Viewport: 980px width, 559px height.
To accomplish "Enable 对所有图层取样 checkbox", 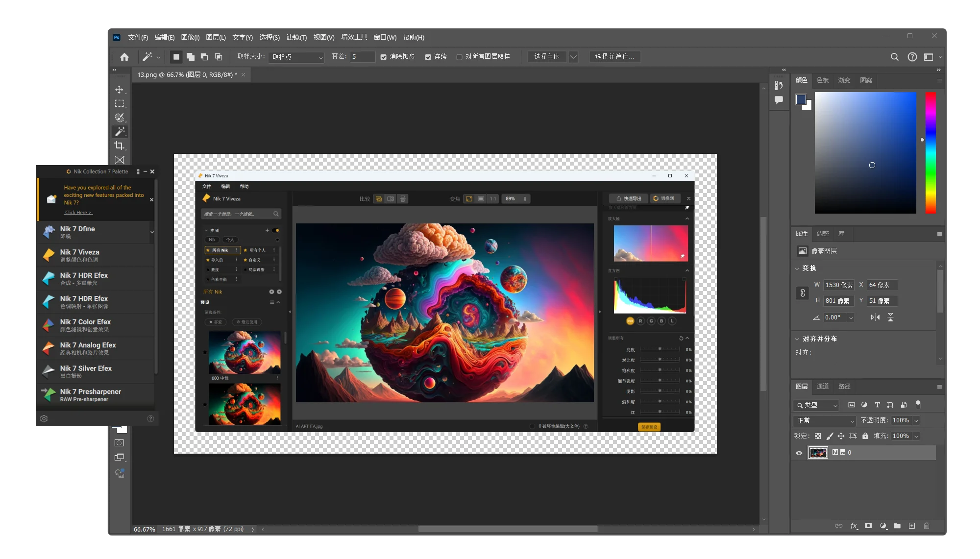I will point(459,57).
